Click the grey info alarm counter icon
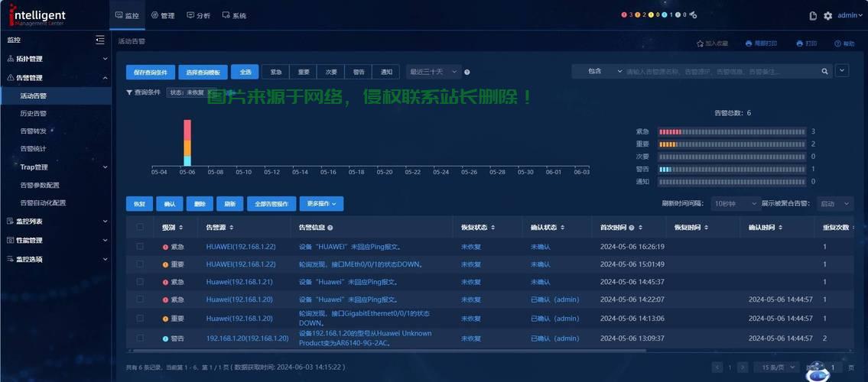 point(678,15)
